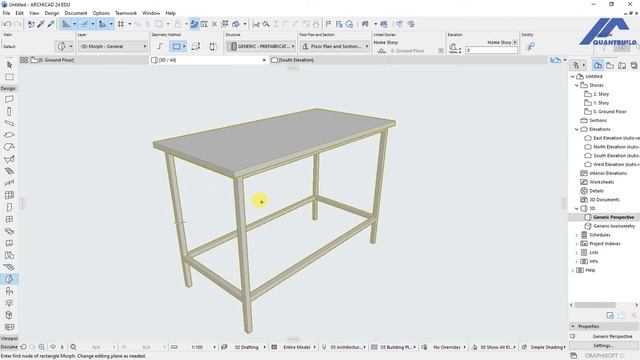Image resolution: width=640 pixels, height=360 pixels.
Task: Click the Navigator horizontal scrollbar
Action: click(595, 305)
